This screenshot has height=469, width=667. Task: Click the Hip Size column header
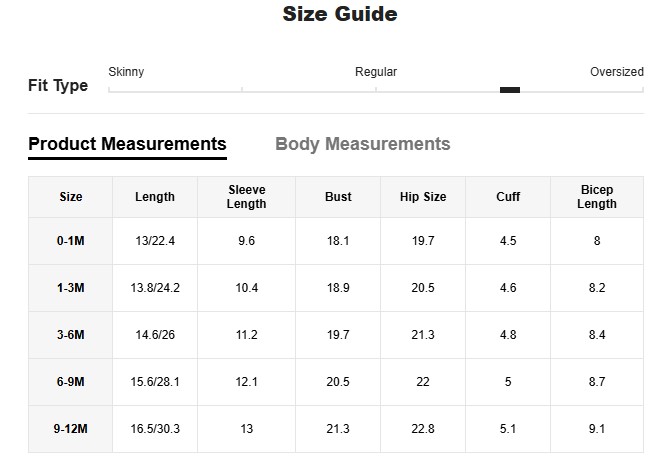[423, 197]
